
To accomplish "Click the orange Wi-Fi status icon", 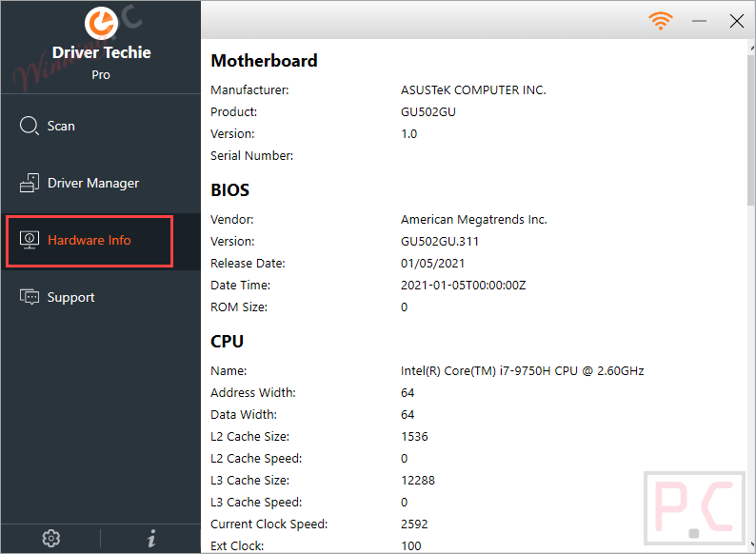I will point(660,21).
